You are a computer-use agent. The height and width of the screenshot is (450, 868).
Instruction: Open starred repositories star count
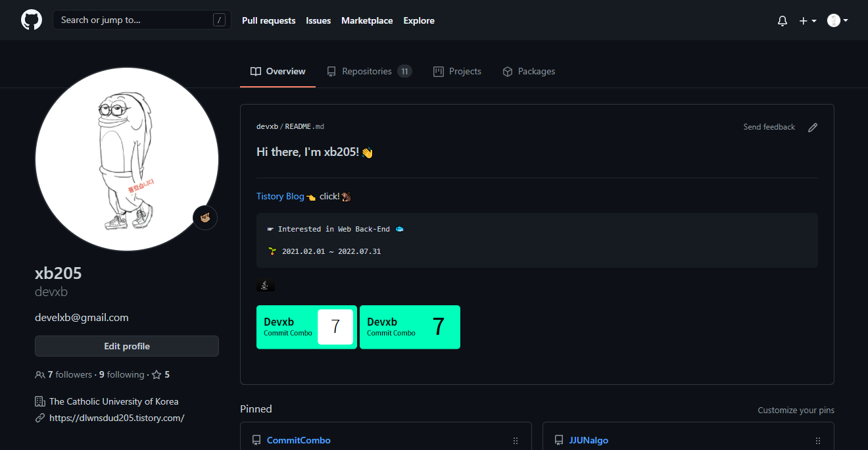[x=161, y=374]
